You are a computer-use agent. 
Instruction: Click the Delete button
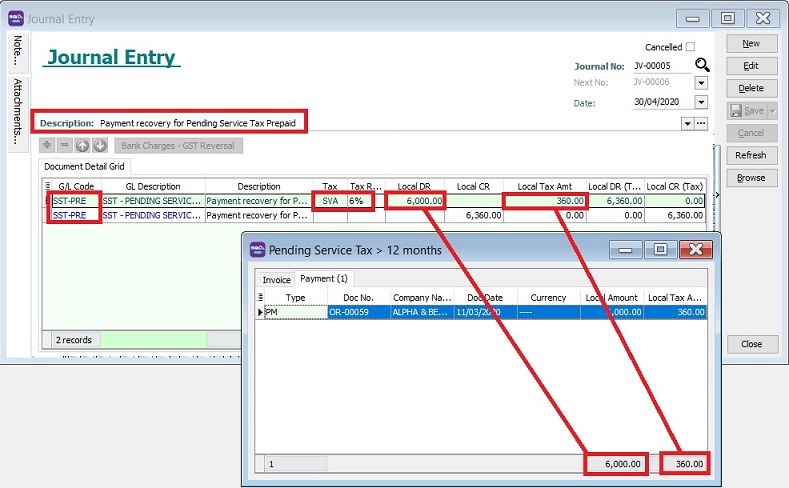[x=751, y=88]
